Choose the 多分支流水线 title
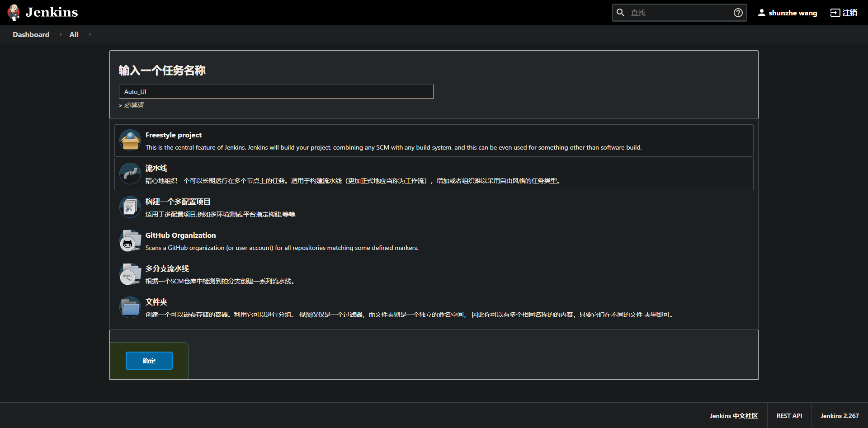The image size is (868, 428). (x=167, y=268)
